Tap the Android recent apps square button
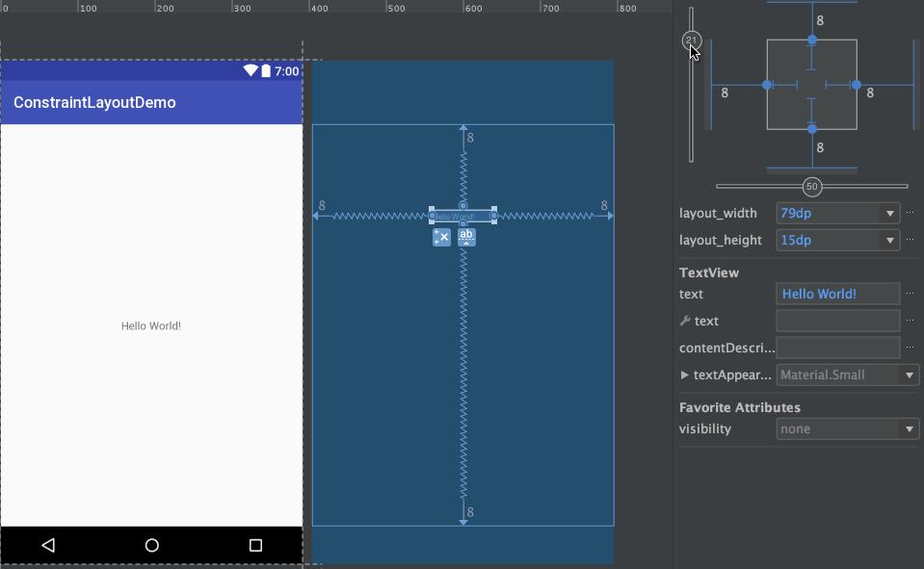The image size is (924, 569). tap(255, 546)
